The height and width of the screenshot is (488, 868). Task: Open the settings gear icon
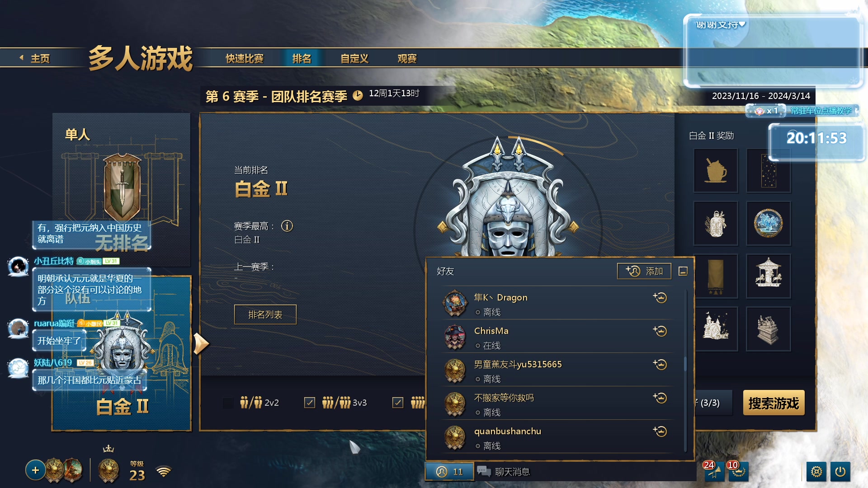[x=816, y=472]
